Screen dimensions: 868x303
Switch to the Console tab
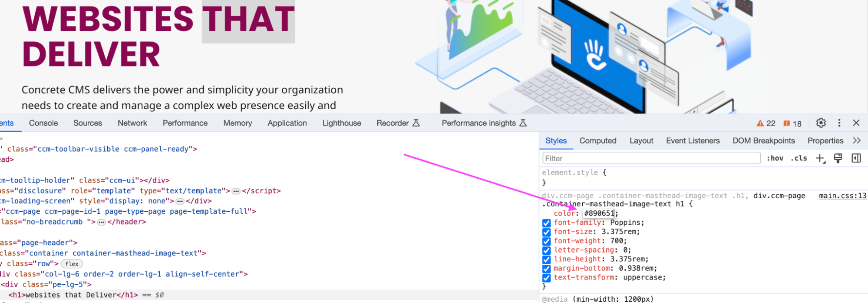click(43, 123)
